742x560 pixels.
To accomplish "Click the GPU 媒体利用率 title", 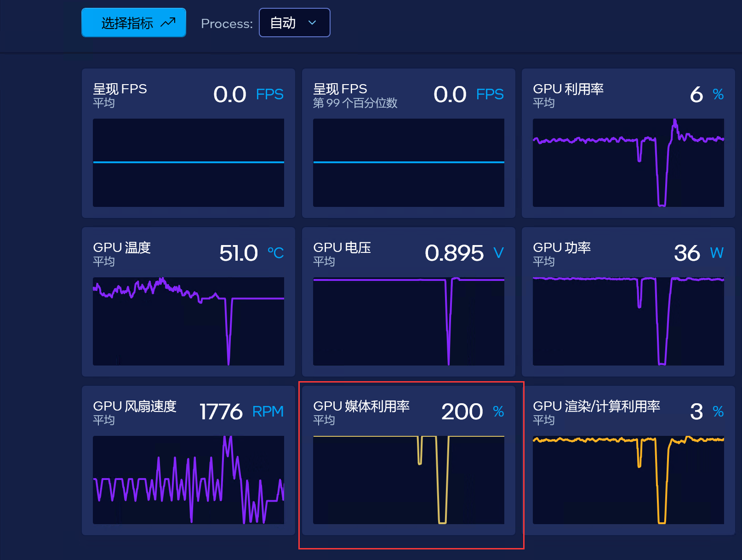I will tap(361, 406).
